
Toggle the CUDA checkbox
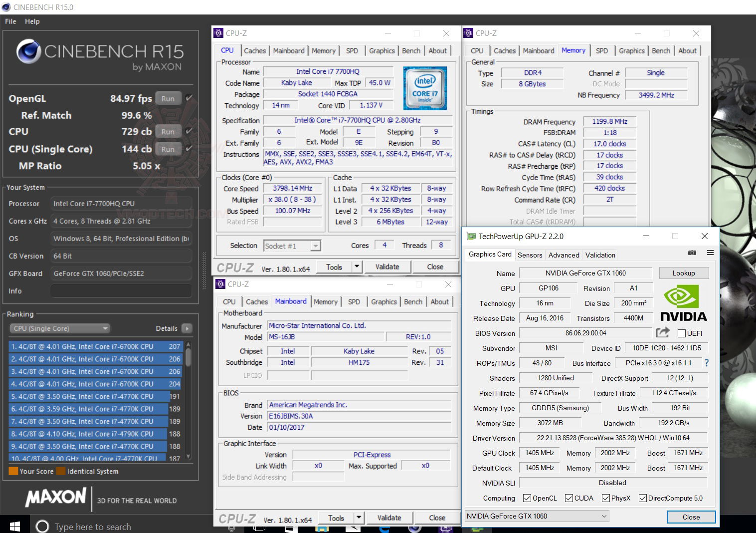[x=568, y=498]
